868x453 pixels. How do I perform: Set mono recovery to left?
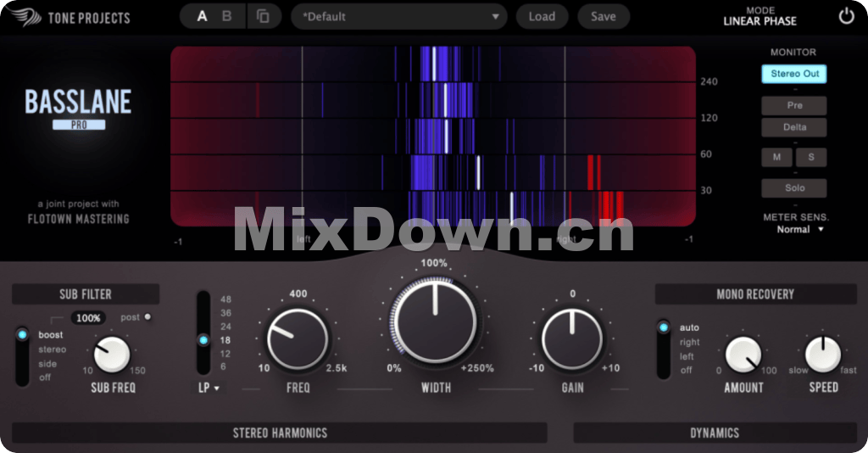click(687, 356)
